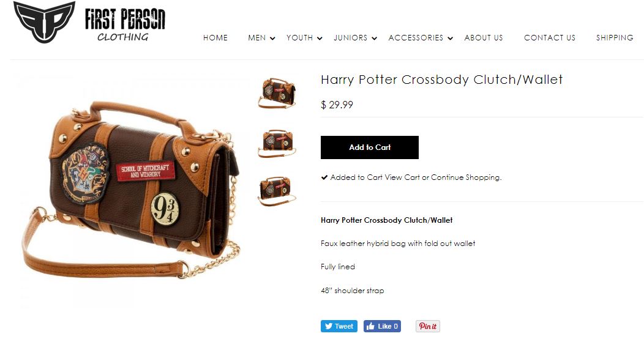Screen dimensions: 644x358
Task: Select the second product thumbnail
Action: [277, 143]
